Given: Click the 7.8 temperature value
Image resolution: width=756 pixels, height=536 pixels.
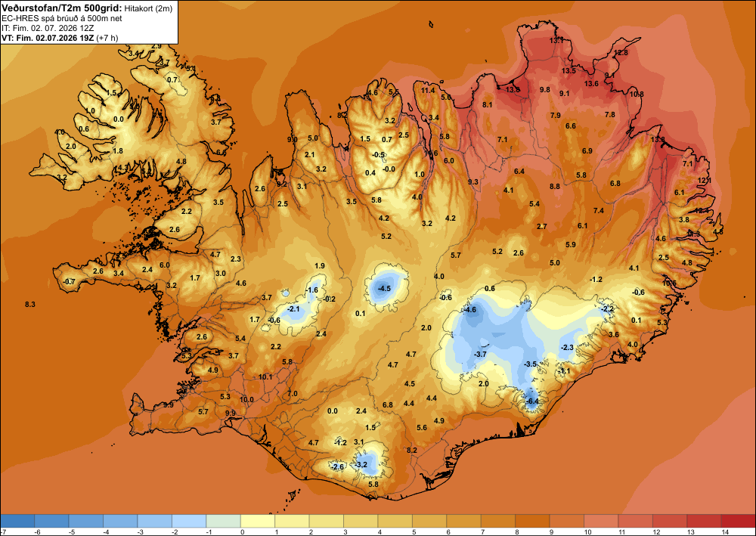Looking at the screenshot, I should 610,115.
